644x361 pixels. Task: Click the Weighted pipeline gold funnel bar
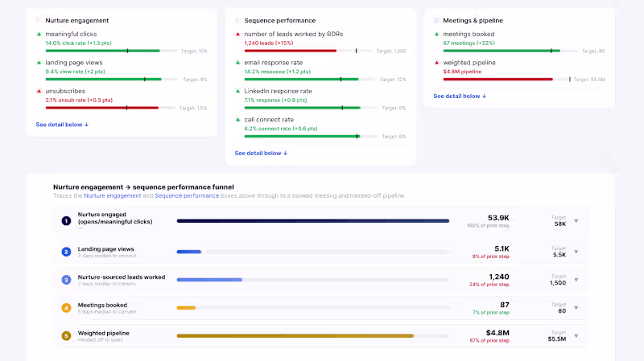[x=295, y=335]
